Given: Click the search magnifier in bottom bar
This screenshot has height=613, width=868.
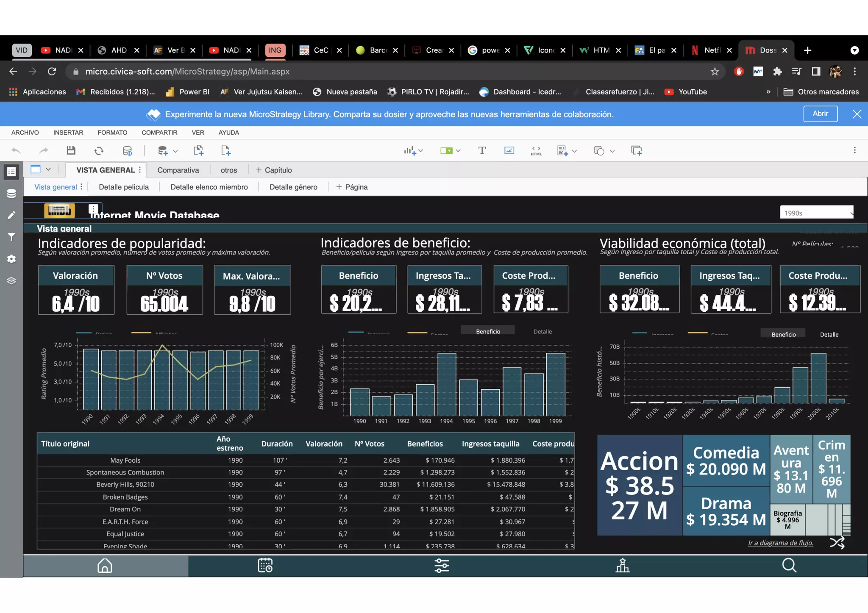Looking at the screenshot, I should 789,565.
